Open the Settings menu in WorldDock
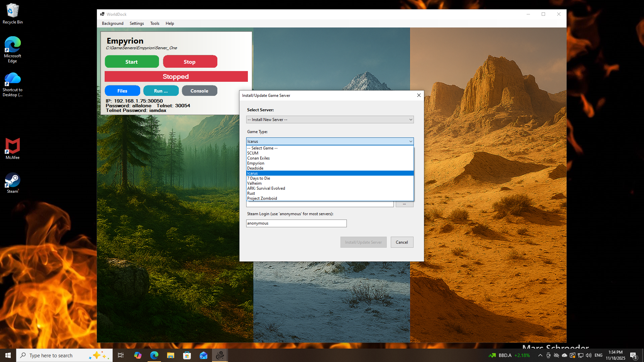Image resolution: width=644 pixels, height=362 pixels. click(137, 23)
